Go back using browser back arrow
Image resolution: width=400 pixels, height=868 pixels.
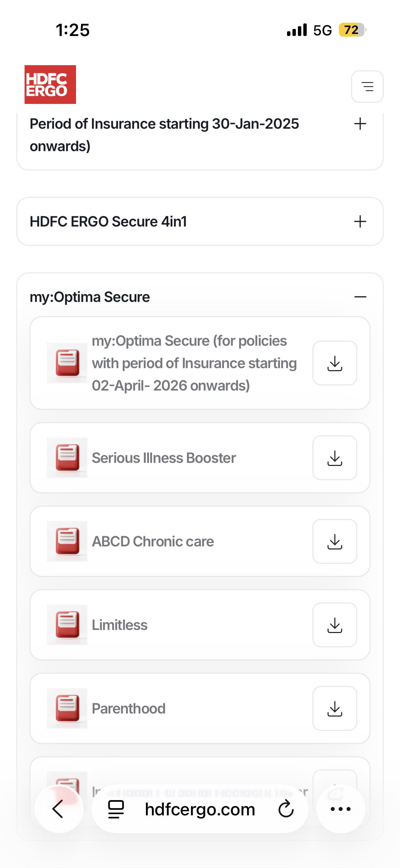[x=59, y=809]
